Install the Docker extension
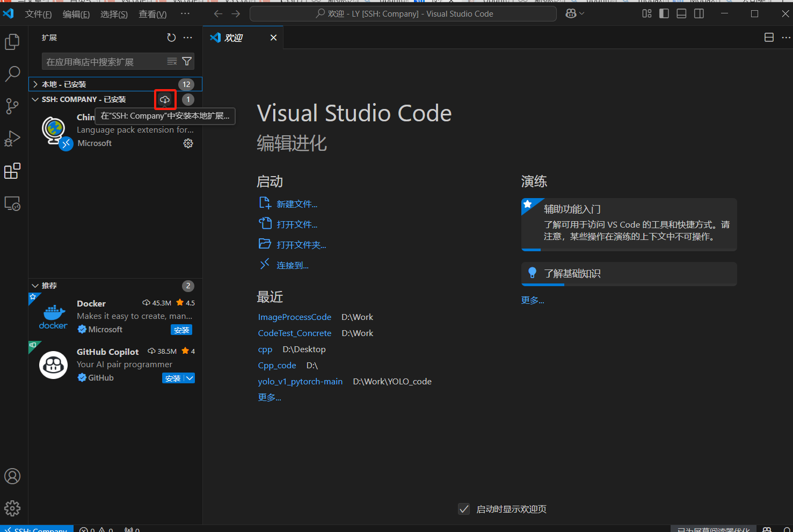 [181, 330]
